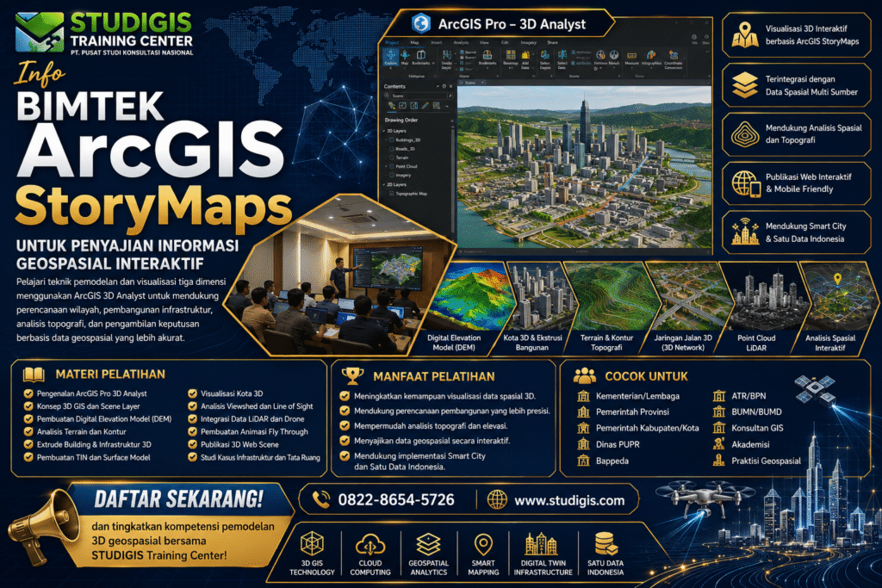Collapse the 3D Layers group
The image size is (882, 588).
[384, 131]
